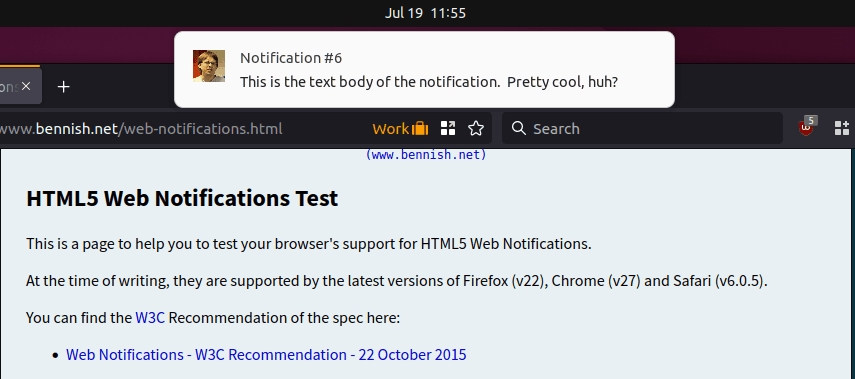Open a new tab with plus button
Viewport: 855px width, 379px height.
click(64, 87)
